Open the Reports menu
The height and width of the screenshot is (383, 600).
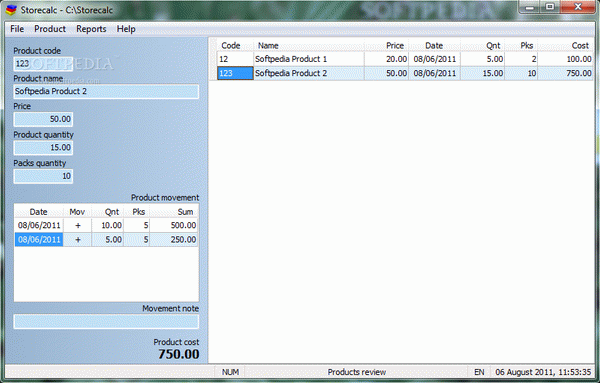[x=91, y=29]
